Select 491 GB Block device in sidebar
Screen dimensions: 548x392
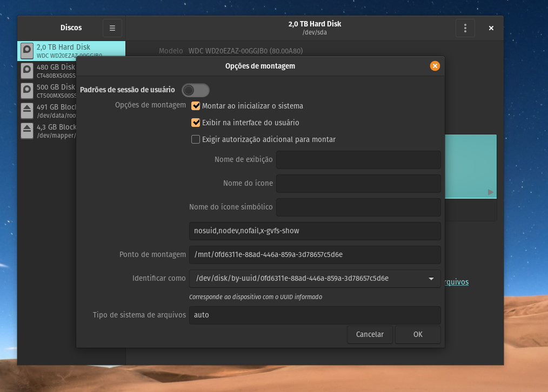(47, 111)
